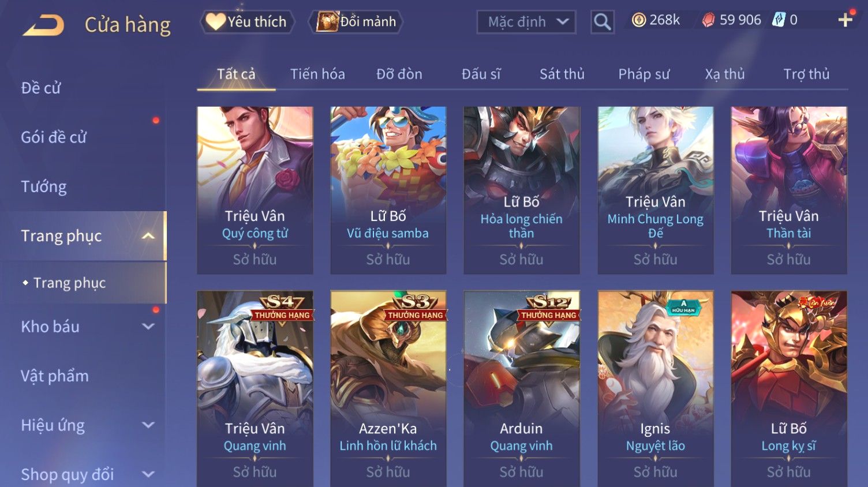Open the Tướng sidebar item
Screen dimensions: 868x487
coord(44,186)
